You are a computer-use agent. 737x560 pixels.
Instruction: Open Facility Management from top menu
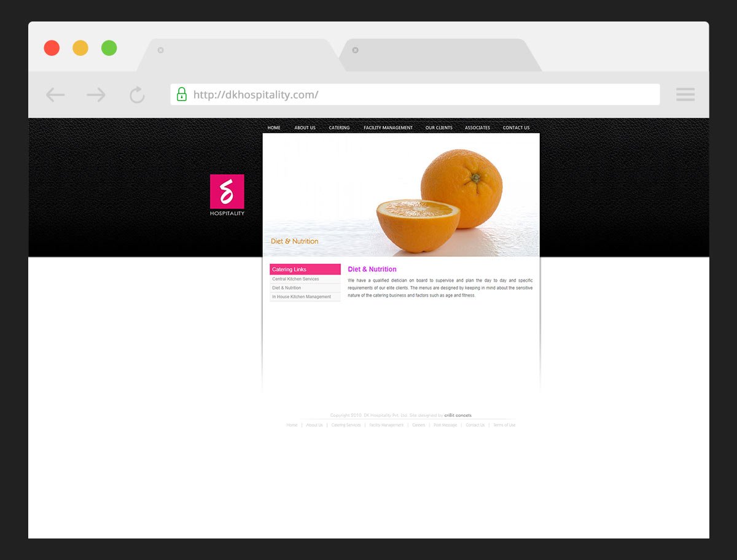coord(388,128)
